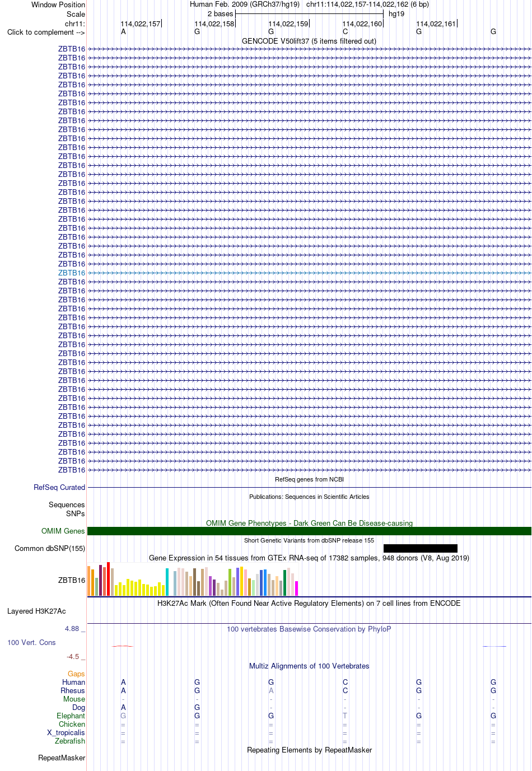This screenshot has height=771, width=532.
Task: Open the PhyloP Basewise Conservation title
Action: (x=309, y=629)
